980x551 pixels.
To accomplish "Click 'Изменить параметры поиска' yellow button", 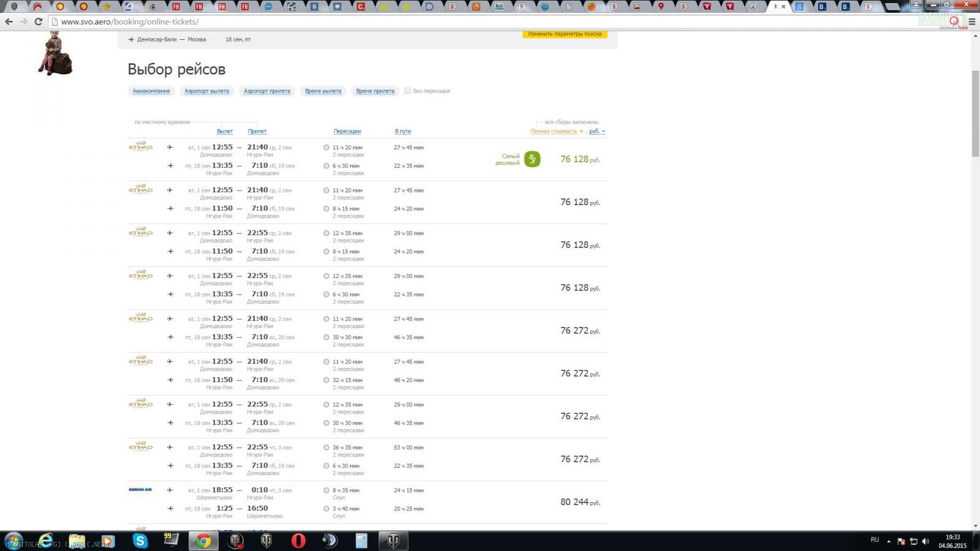I will pyautogui.click(x=564, y=34).
